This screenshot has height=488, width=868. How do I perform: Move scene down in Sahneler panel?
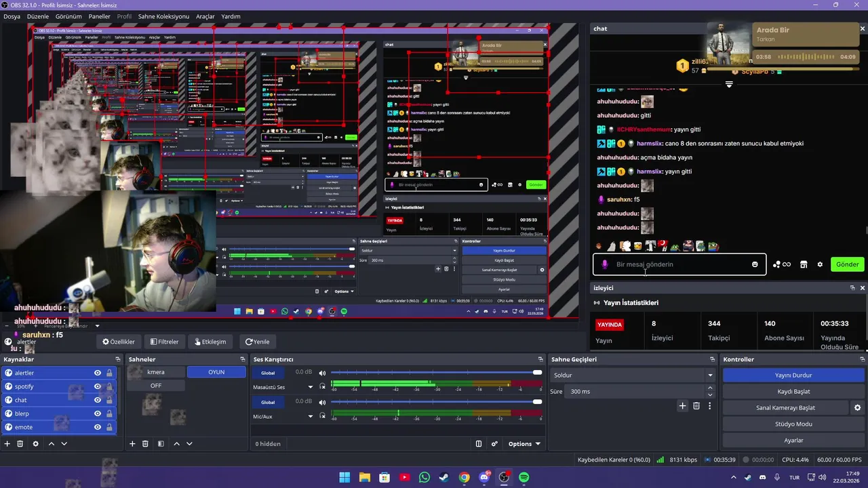189,444
